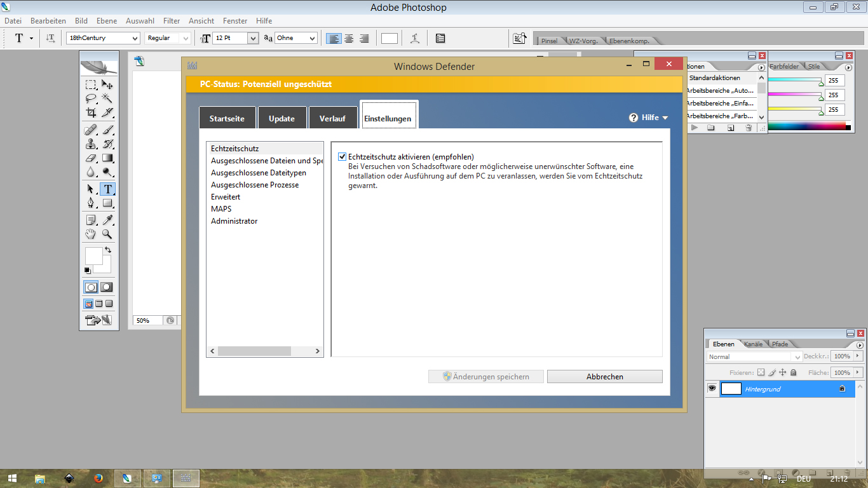Switch to the Verlauf tab in Defender
The width and height of the screenshot is (868, 488).
tap(332, 118)
